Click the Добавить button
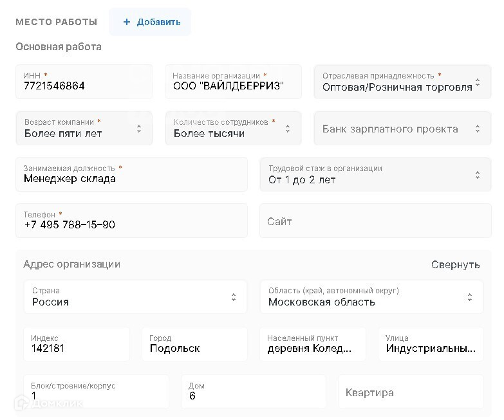Image resolution: width=504 pixels, height=420 pixels. point(150,22)
